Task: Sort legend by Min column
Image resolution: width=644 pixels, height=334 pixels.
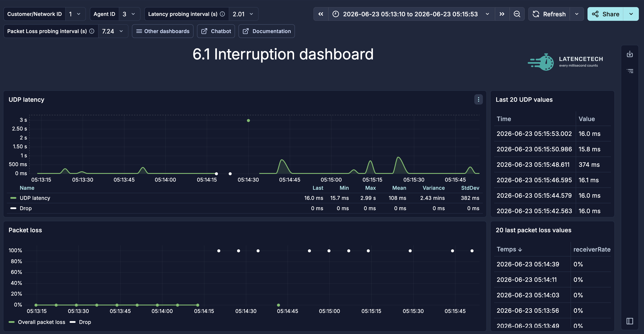Action: point(344,188)
